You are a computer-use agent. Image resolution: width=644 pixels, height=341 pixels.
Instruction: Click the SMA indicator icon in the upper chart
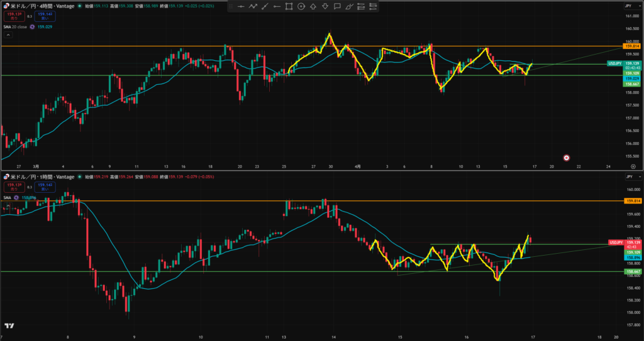(x=33, y=25)
